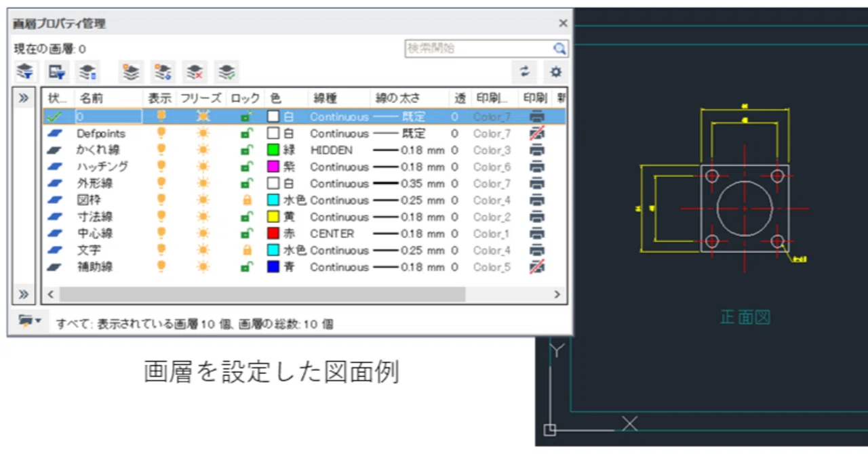Toggle plotting for the Defpoints layer
Screen dimensions: 868x454
tap(537, 133)
